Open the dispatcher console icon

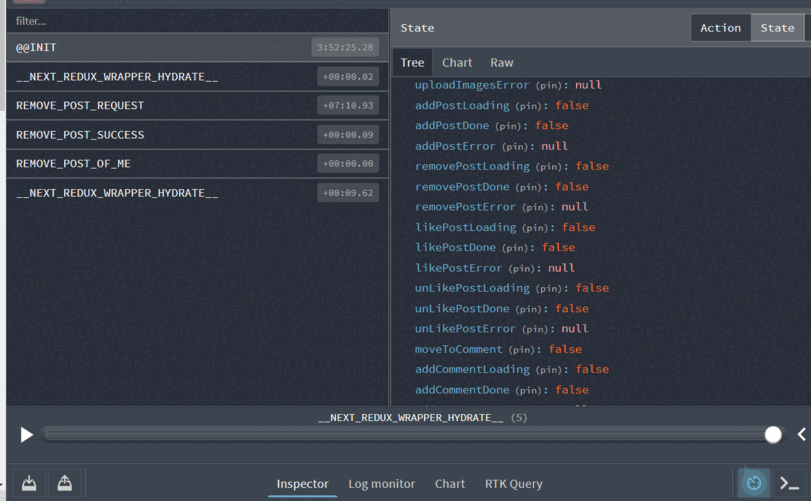[x=789, y=483]
